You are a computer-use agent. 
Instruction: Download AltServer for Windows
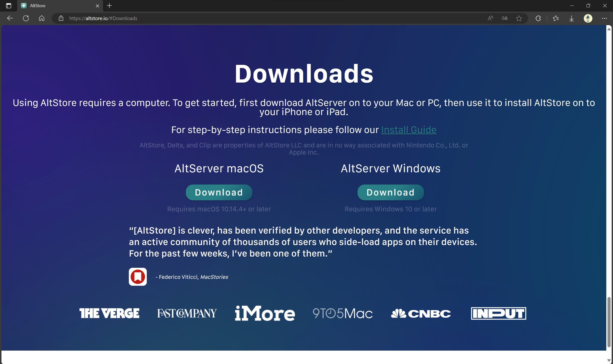pos(390,192)
